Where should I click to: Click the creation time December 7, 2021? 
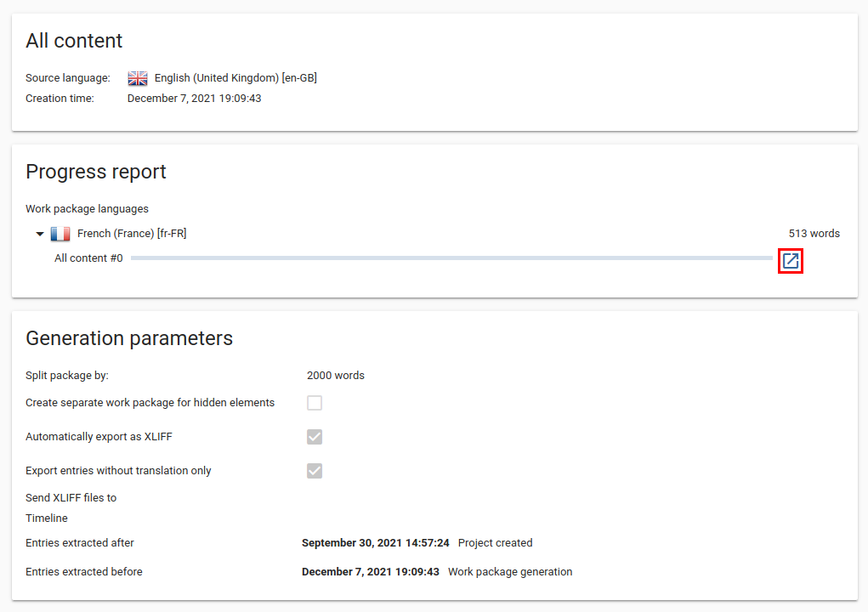pyautogui.click(x=195, y=98)
